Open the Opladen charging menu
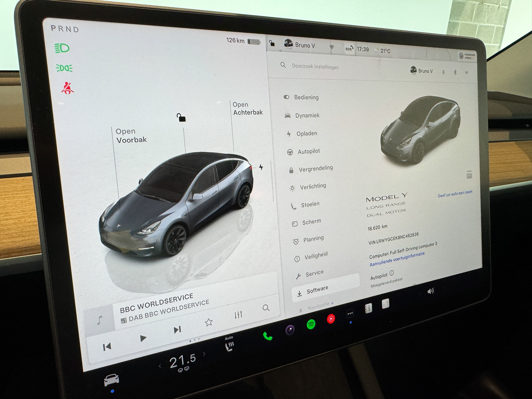 [x=302, y=134]
